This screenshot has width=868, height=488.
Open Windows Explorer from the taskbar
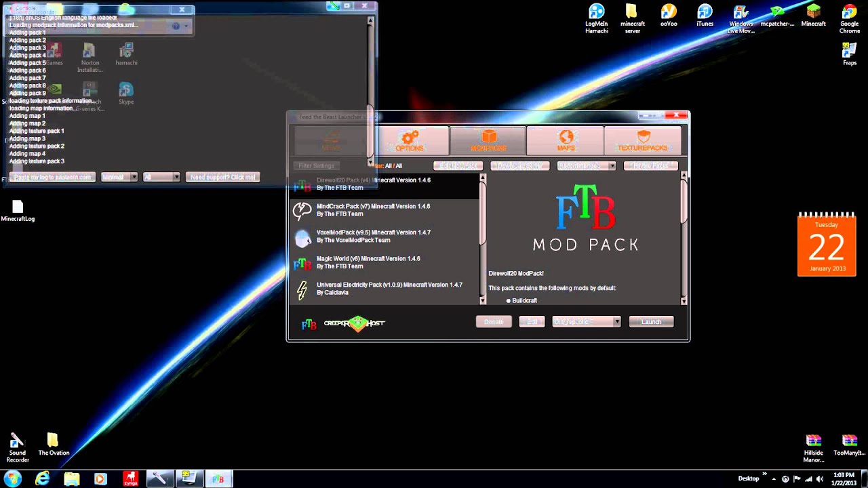[71, 479]
